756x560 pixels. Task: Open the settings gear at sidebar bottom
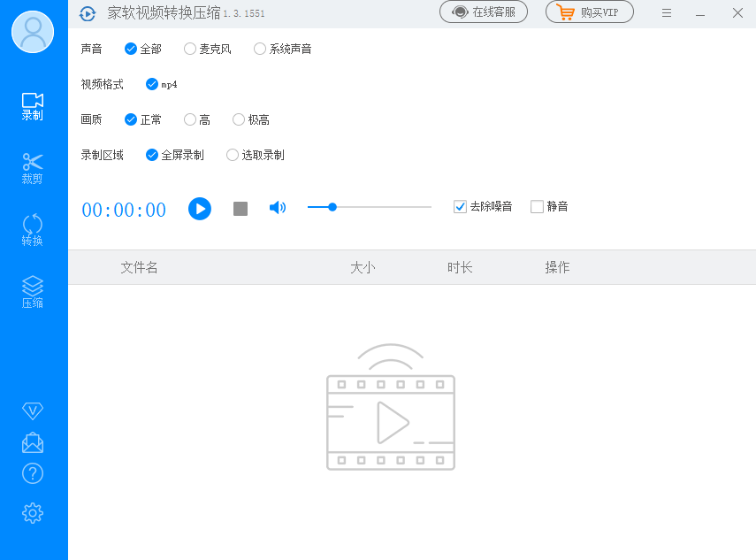[x=32, y=513]
